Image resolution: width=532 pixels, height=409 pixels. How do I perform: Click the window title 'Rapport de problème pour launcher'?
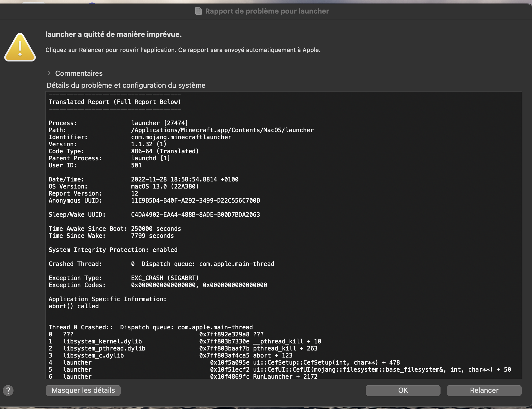[x=267, y=11]
